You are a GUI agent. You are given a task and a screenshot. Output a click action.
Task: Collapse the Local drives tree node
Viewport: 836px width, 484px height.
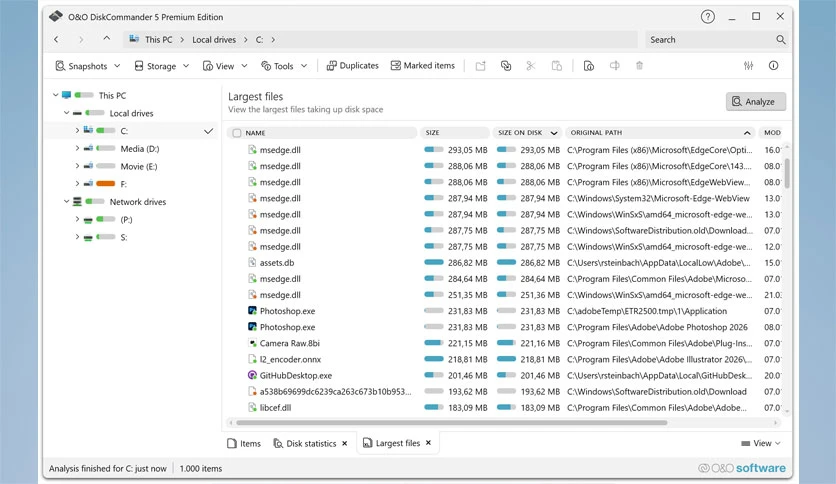pos(66,113)
